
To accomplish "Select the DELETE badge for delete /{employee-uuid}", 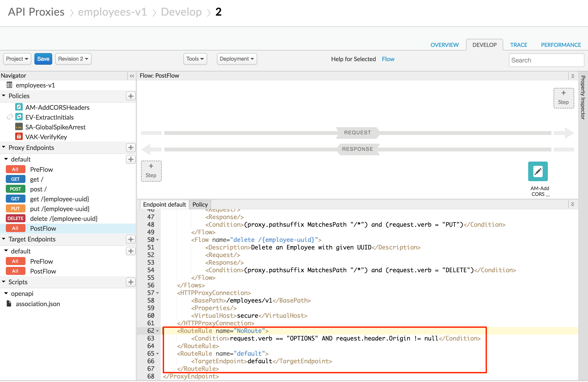I will pos(15,218).
